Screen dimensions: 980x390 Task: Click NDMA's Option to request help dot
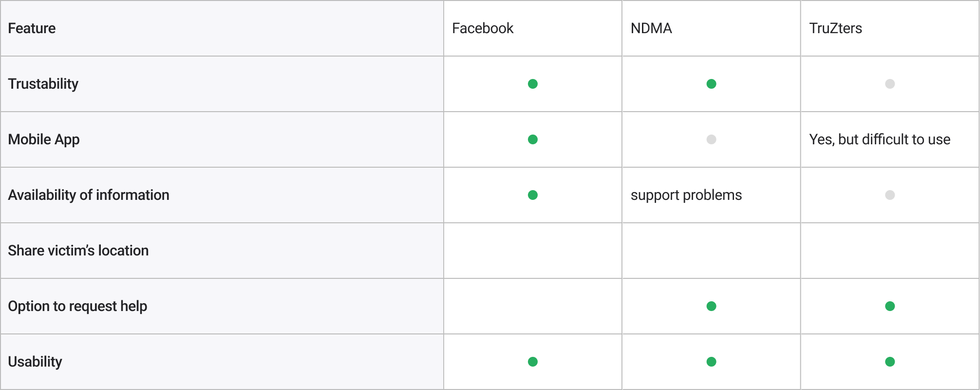coord(711,306)
